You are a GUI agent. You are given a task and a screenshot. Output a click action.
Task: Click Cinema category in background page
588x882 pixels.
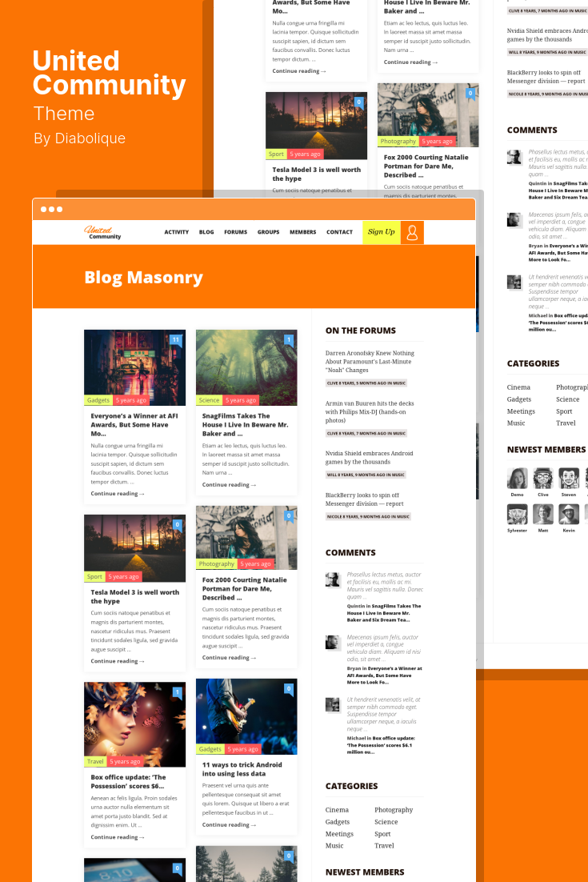(518, 387)
